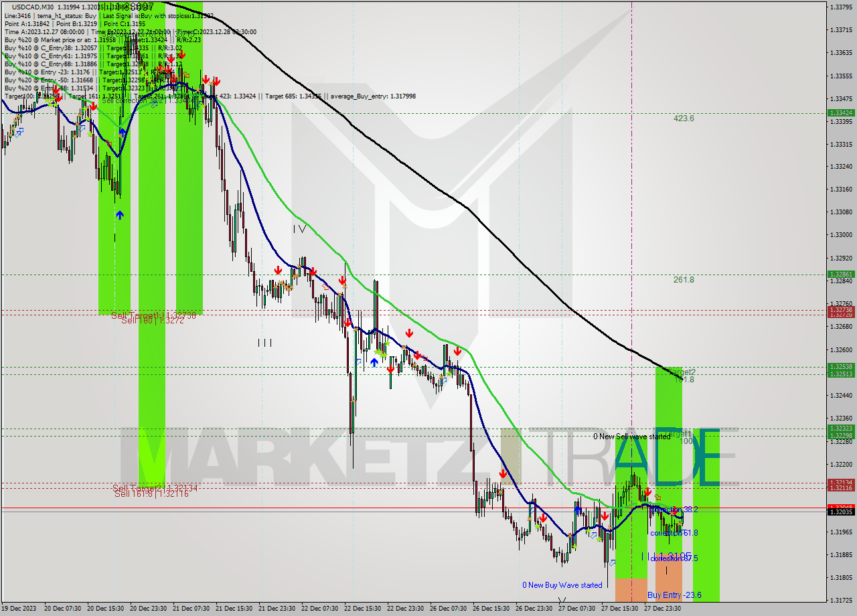Screen dimensions: 857x616
Task: Select the Sell 161.8 | 1.32116 label
Action: point(151,493)
